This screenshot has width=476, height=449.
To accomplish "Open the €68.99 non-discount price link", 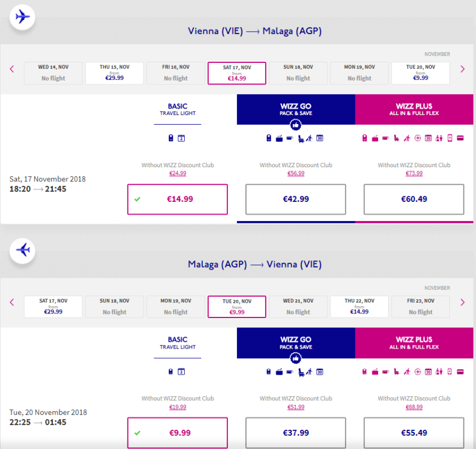I will pos(414,407).
